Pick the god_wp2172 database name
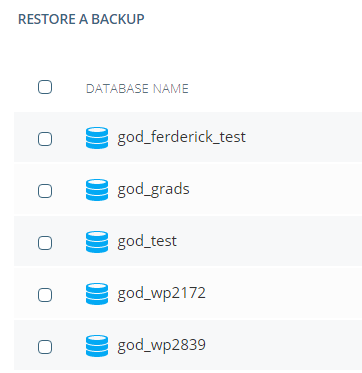Viewport: 362px width, 373px height. pos(161,293)
